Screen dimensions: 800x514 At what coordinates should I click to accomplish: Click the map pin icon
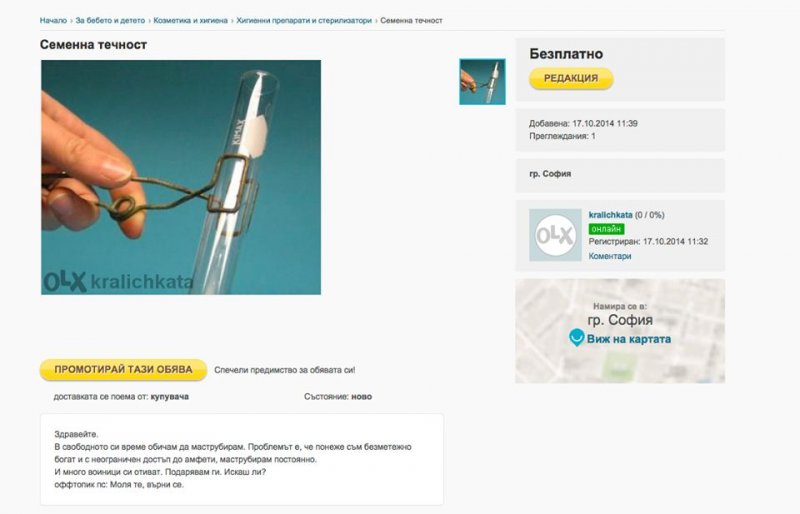click(x=576, y=337)
